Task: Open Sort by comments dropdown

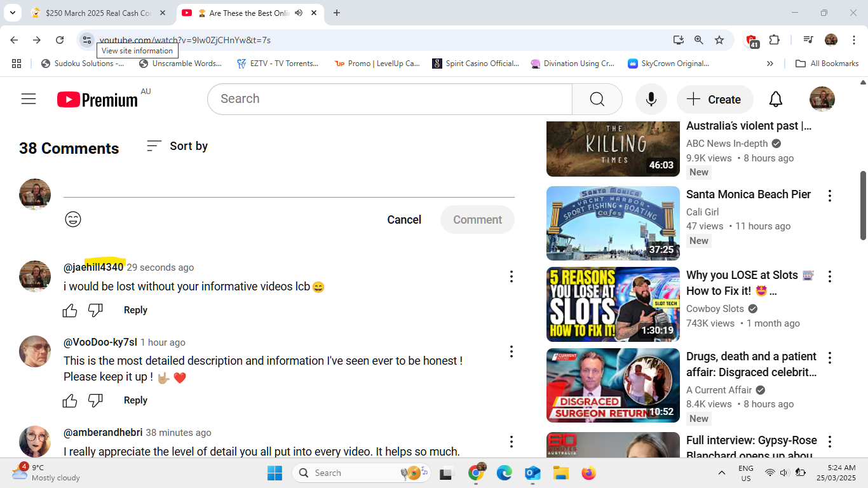Action: 177,146
